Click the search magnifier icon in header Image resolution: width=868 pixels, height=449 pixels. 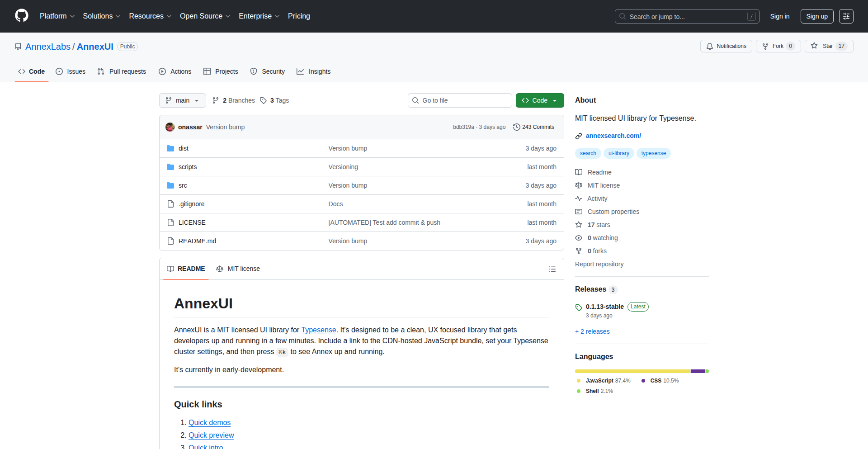point(623,16)
